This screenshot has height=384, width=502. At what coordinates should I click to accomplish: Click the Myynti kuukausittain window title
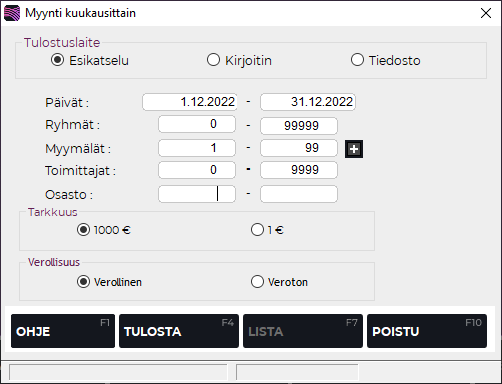pyautogui.click(x=81, y=13)
